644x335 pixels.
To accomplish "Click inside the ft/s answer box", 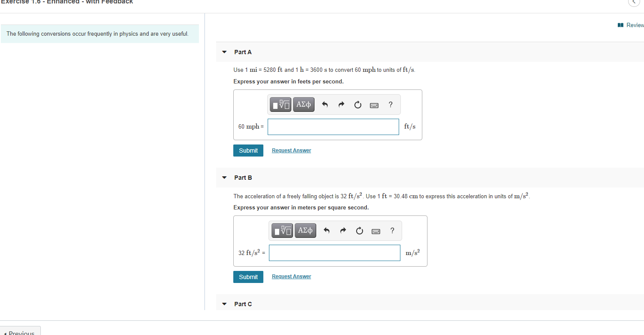I will coord(333,126).
